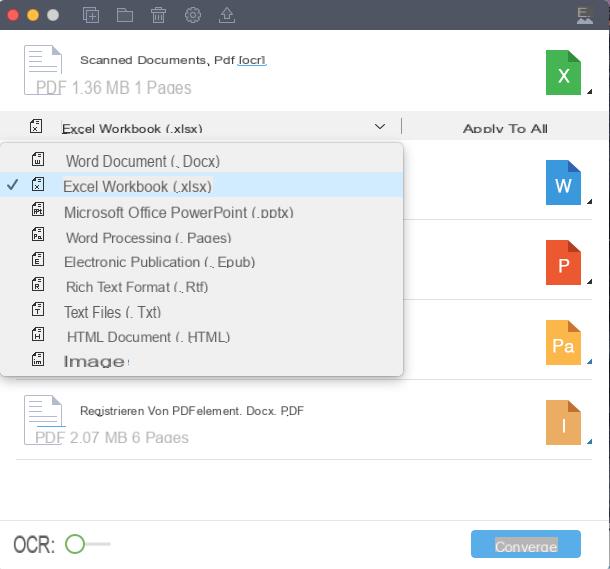Click the blue Convert button
610x569 pixels.
(x=526, y=544)
